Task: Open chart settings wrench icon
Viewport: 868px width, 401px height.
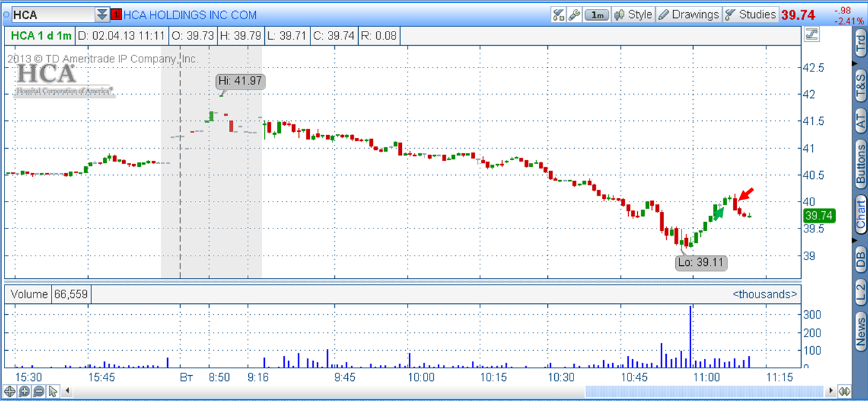Action: tap(574, 15)
